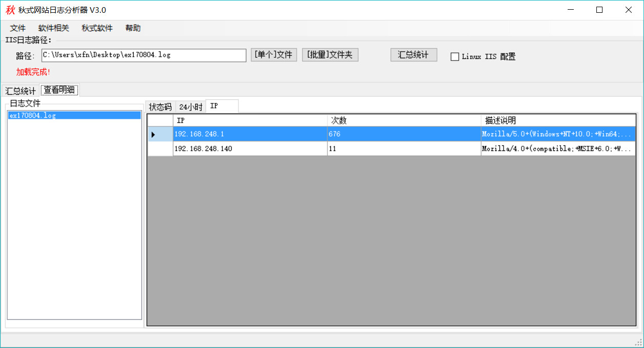
Task: Minimize the 秋式网站日志分析器 window
Action: click(572, 10)
